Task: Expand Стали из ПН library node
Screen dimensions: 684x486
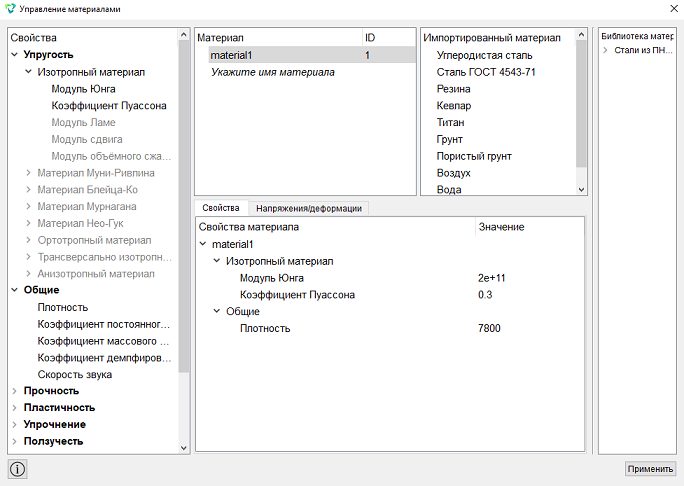Action: (605, 50)
